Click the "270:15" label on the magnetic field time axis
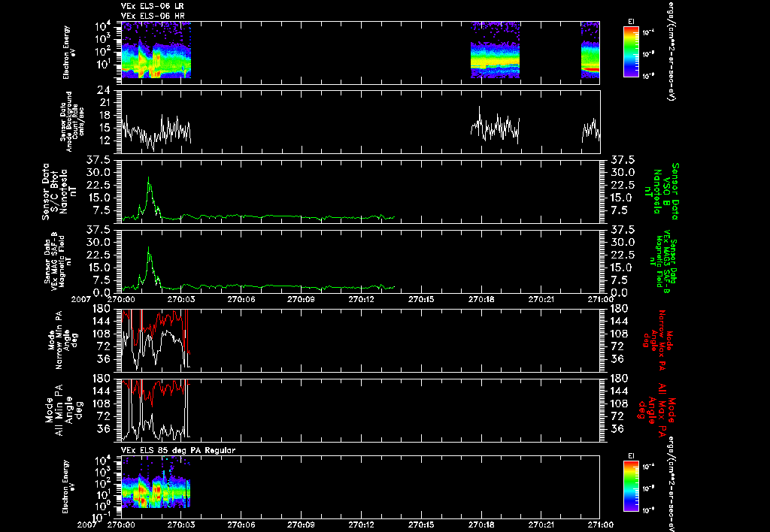The image size is (770, 532). pos(421,299)
